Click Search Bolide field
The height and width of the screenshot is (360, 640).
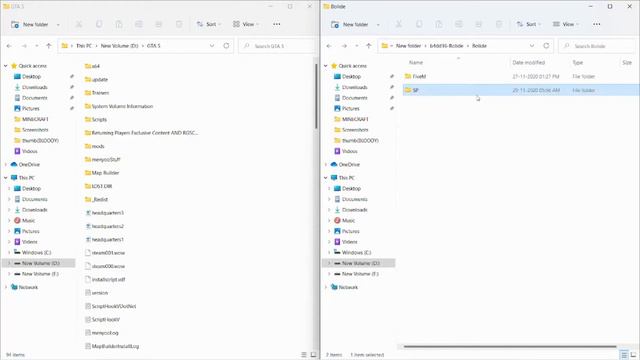coord(597,46)
